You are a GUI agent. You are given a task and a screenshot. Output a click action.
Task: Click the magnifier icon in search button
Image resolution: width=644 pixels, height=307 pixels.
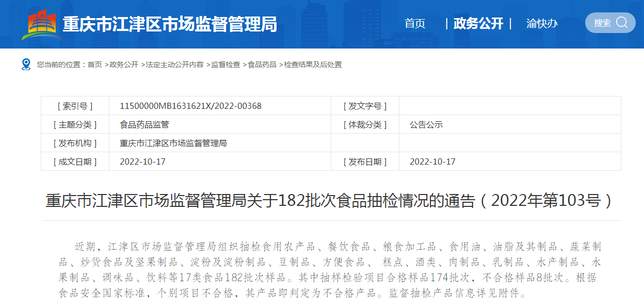622,23
